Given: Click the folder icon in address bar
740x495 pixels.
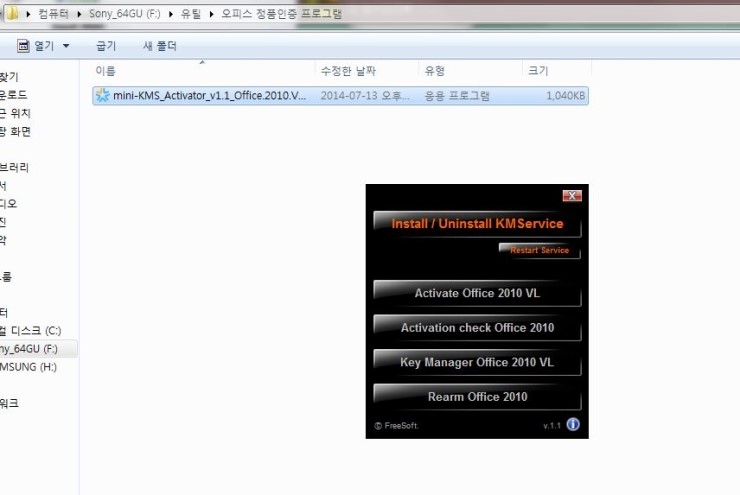Looking at the screenshot, I should point(11,13).
